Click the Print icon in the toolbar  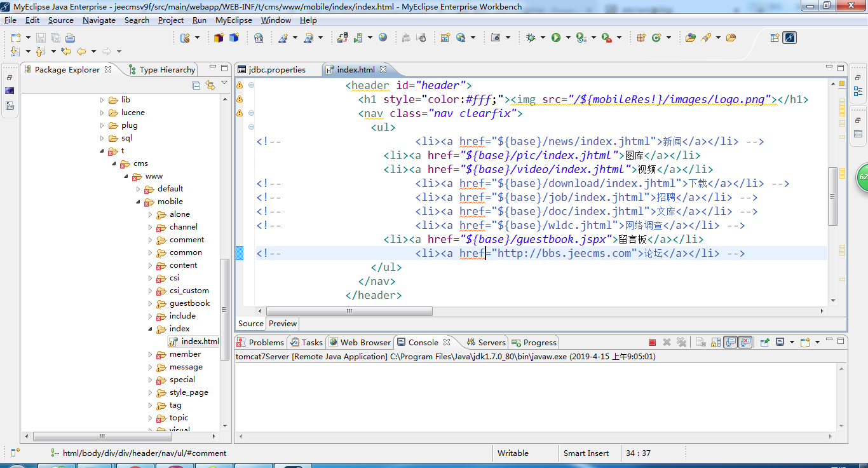[70, 38]
